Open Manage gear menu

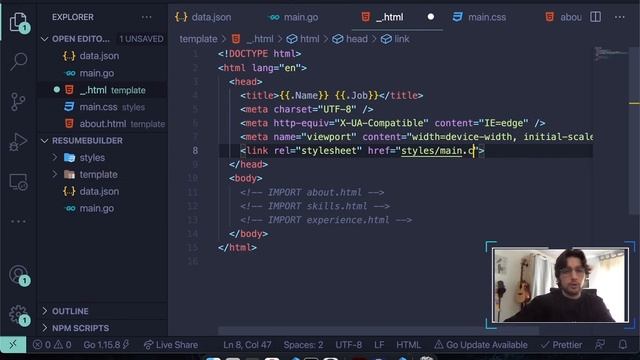pyautogui.click(x=19, y=315)
